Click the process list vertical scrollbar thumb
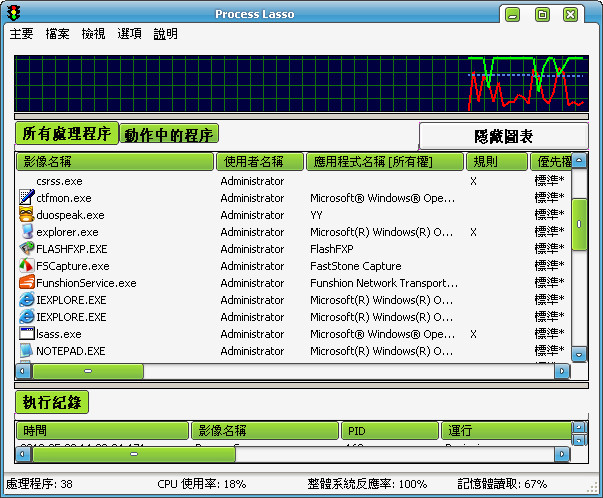Viewport: 603px width, 498px height. [579, 224]
